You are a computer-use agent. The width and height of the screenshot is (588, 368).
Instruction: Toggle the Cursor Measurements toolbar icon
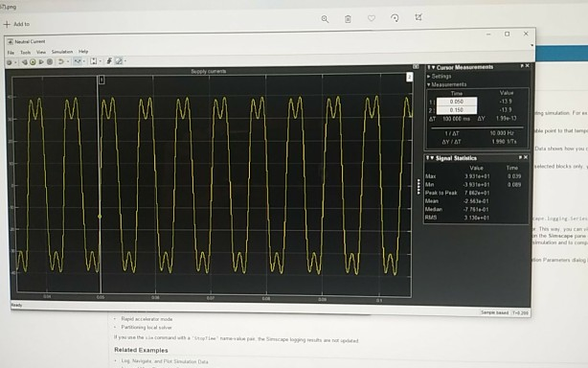[119, 60]
